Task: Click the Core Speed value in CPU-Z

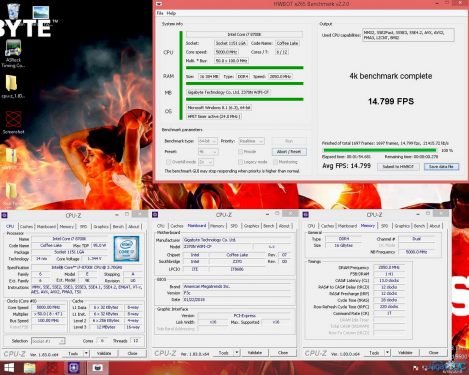Action: tap(48, 308)
